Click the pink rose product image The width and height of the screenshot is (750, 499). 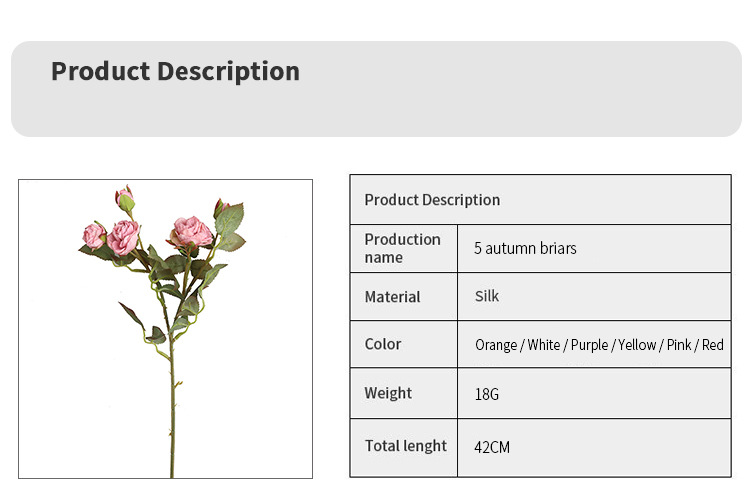pyautogui.click(x=165, y=328)
